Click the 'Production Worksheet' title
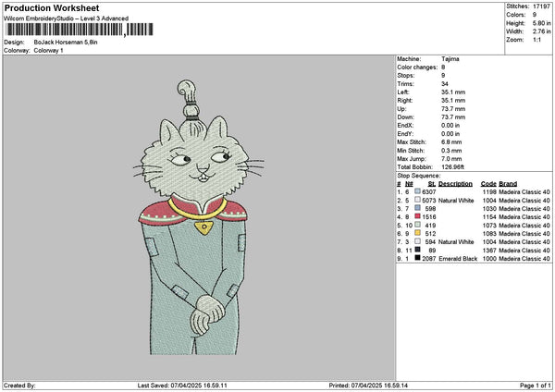This screenshot has width=555, height=392. (52, 7)
